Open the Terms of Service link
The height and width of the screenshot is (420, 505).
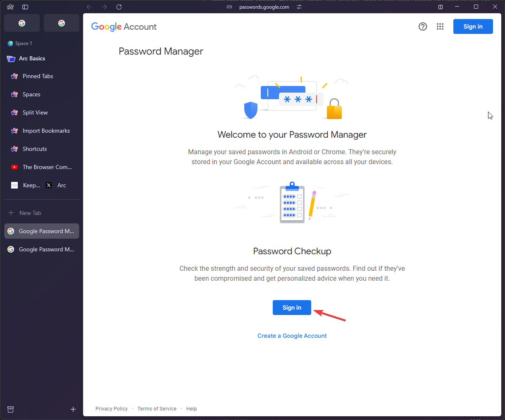pos(157,409)
